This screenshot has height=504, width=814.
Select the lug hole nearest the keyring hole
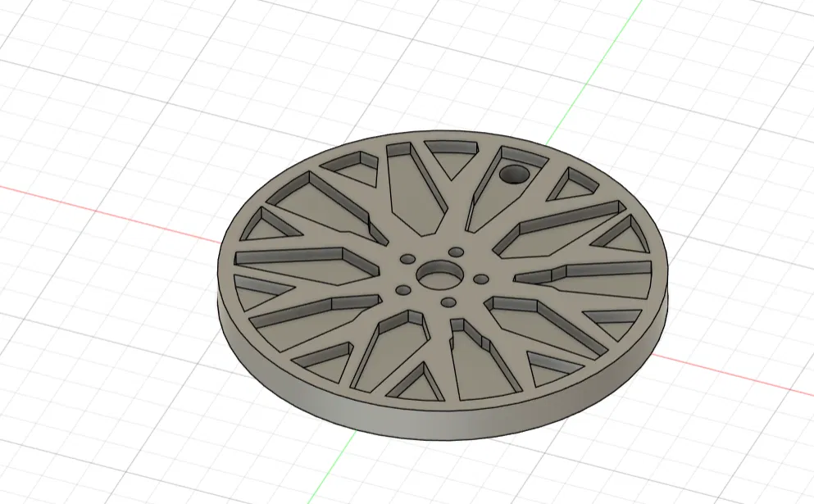pyautogui.click(x=456, y=252)
